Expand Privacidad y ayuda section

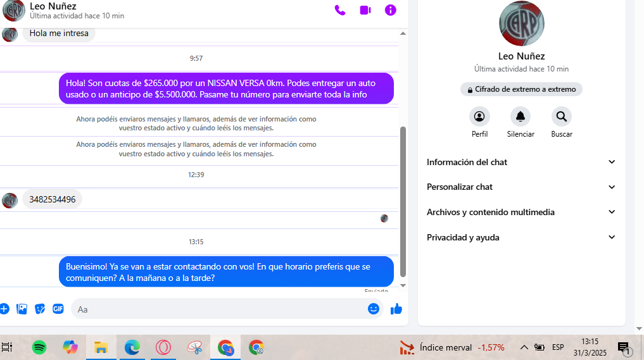(521, 237)
